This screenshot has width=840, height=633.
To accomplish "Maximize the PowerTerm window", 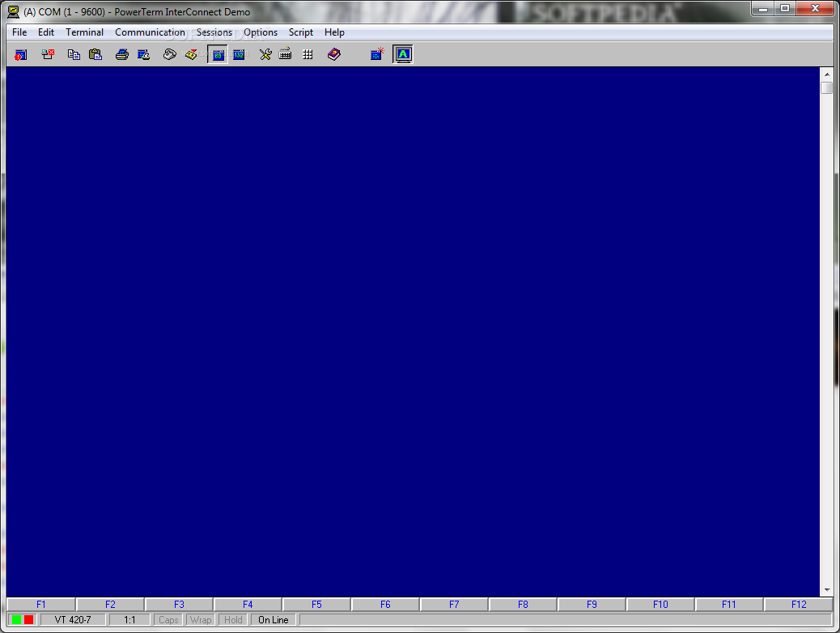I will [785, 9].
